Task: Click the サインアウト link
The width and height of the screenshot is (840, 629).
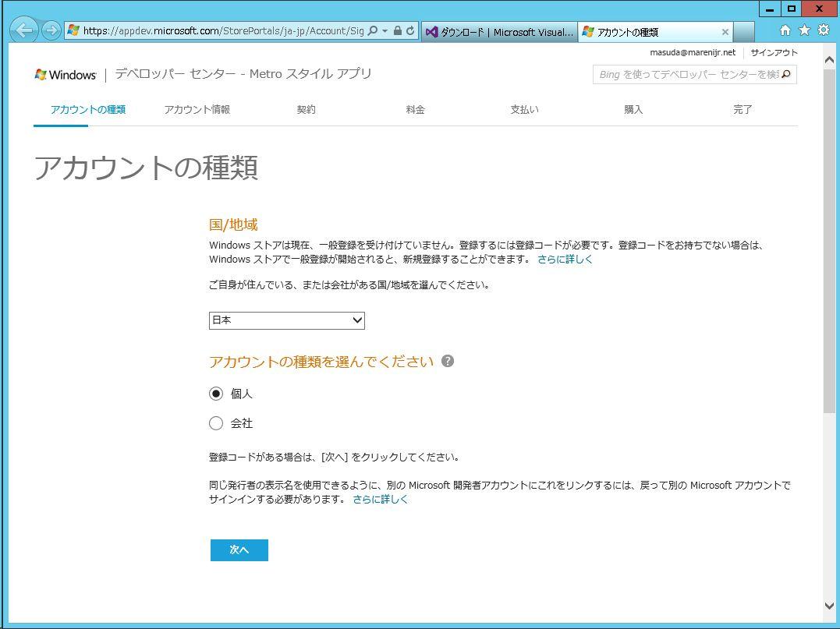Action: 774,53
